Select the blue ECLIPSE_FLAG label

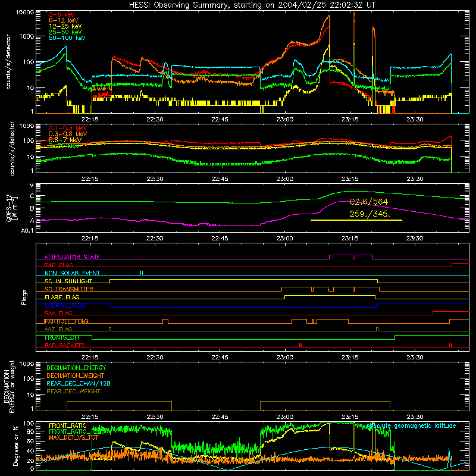coord(65,305)
